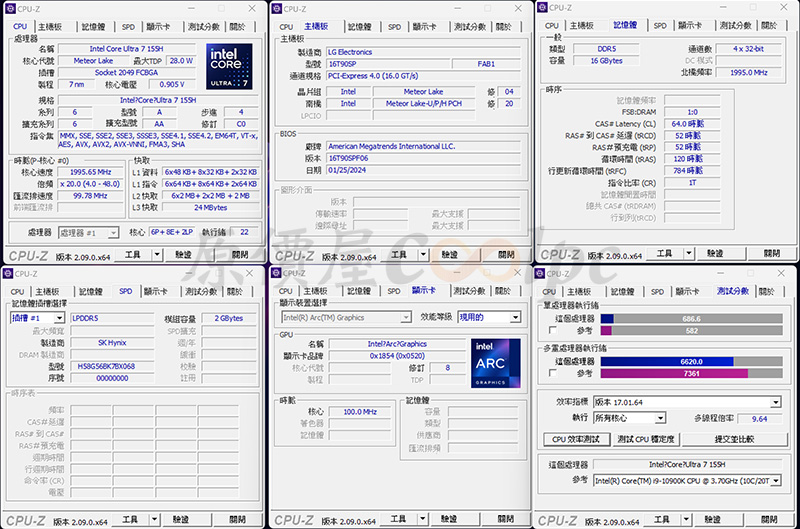Open the 效率指標 版本 17.01.64 dropdown

[687, 402]
